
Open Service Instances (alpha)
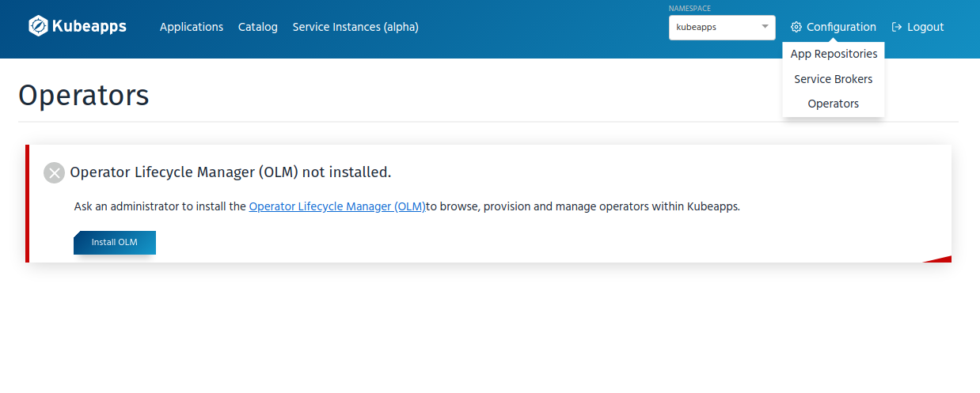355,27
